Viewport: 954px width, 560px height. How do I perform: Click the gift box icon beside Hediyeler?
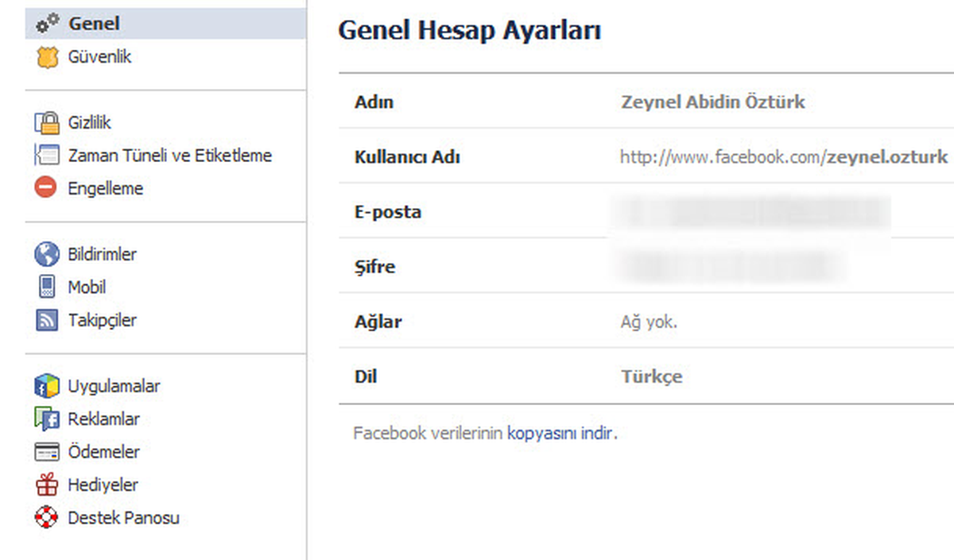(47, 485)
